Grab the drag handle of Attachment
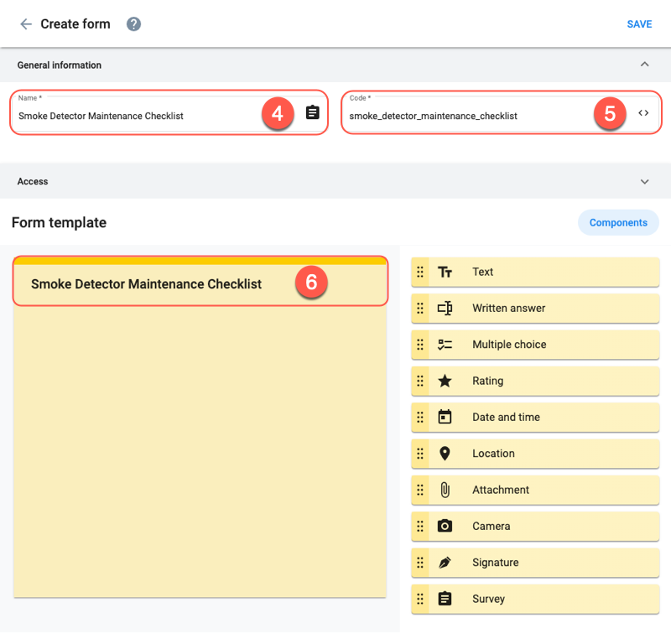The height and width of the screenshot is (644, 671). [x=420, y=490]
